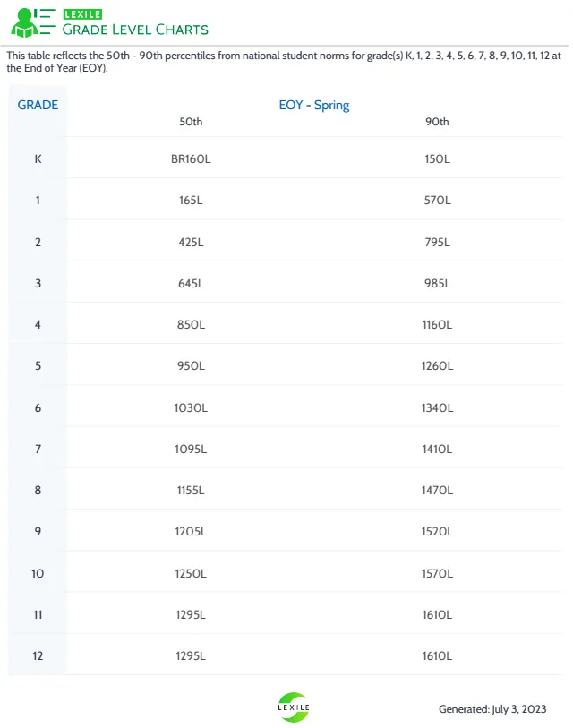
Task: Click the Generated: July 3, 2023 text
Action: click(x=492, y=709)
